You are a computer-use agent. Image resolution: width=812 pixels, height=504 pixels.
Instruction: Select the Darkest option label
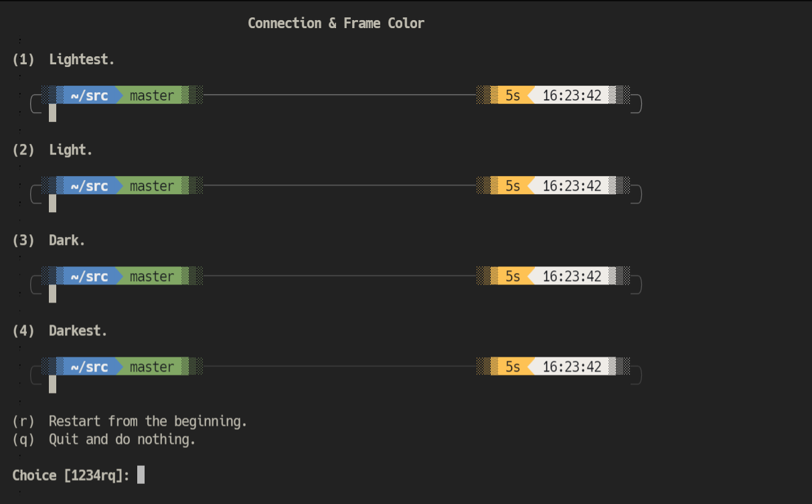60,331
